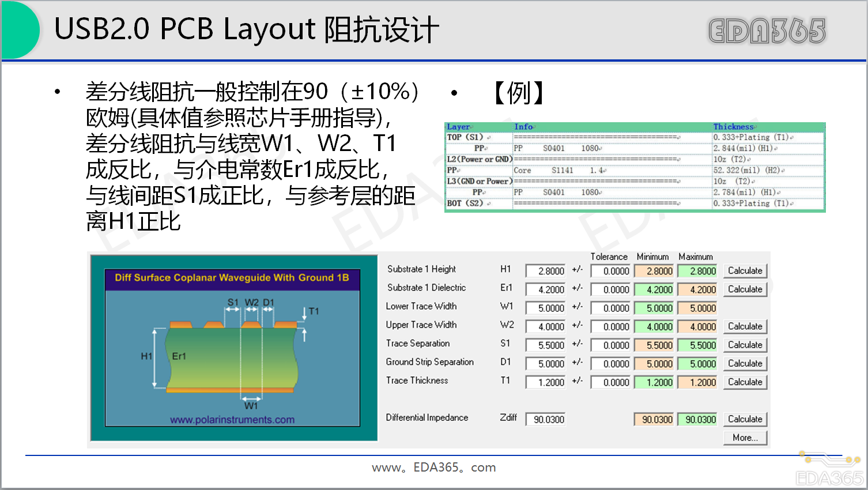Screen dimensions: 868x490
Task: Open the More... button
Action: tap(745, 438)
